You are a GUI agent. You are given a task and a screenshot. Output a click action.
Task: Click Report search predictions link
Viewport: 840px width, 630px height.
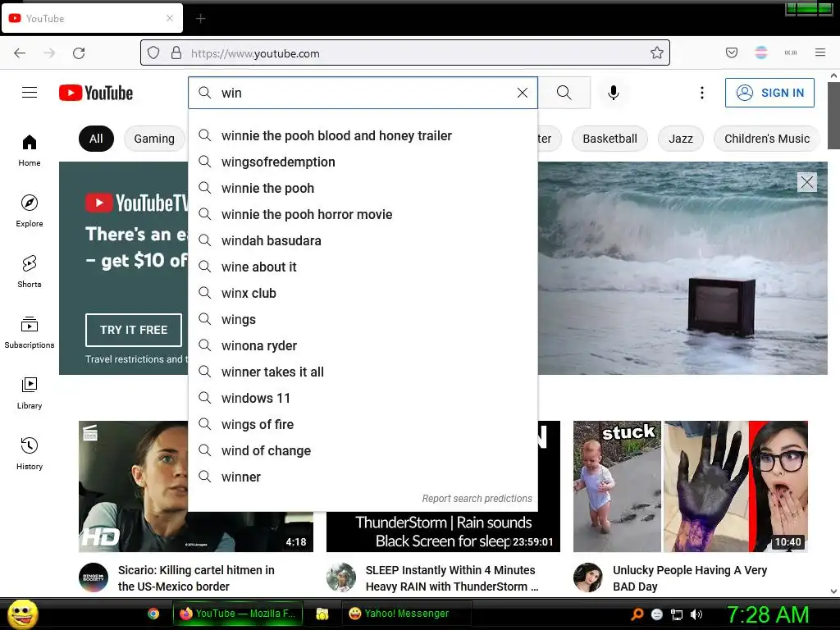477,498
